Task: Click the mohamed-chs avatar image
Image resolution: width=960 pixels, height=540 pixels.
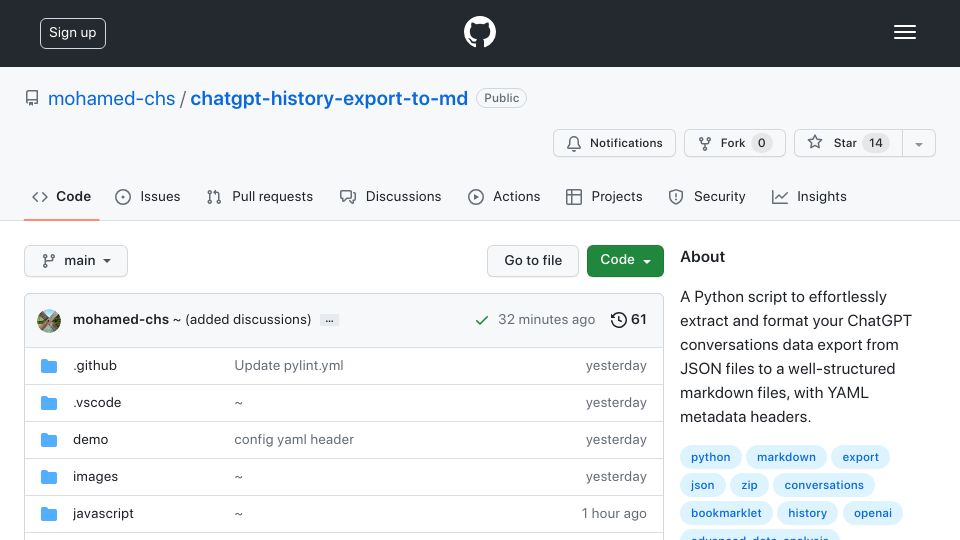Action: pos(49,320)
